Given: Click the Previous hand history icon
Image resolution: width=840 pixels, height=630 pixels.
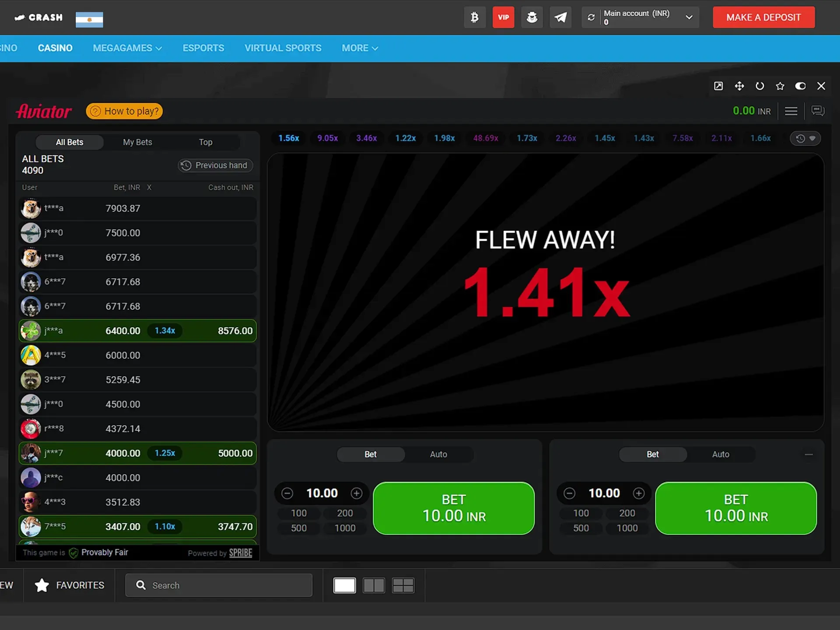Looking at the screenshot, I should [x=185, y=165].
